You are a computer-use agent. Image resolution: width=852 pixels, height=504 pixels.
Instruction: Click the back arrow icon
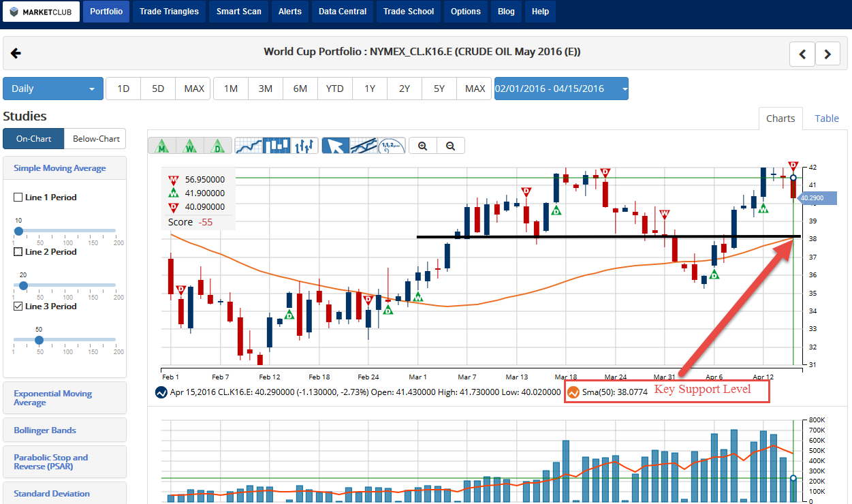16,53
